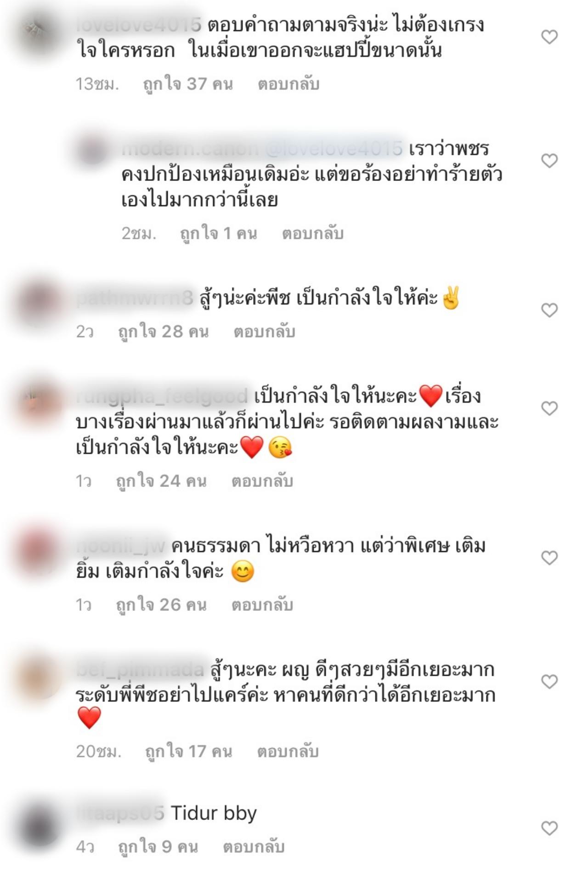Open likes list ถูกใจ 17 คน
Viewport: 588px width, 881px height.
(189, 751)
